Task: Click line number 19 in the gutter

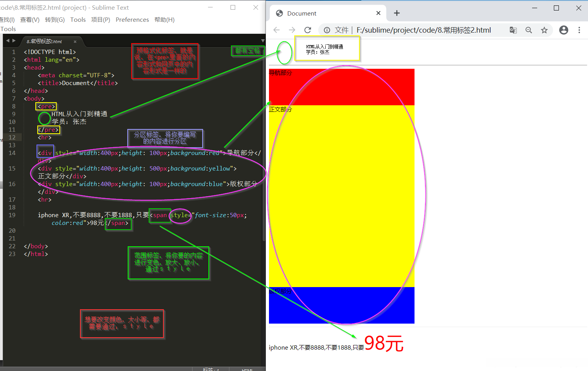Action: (12, 215)
